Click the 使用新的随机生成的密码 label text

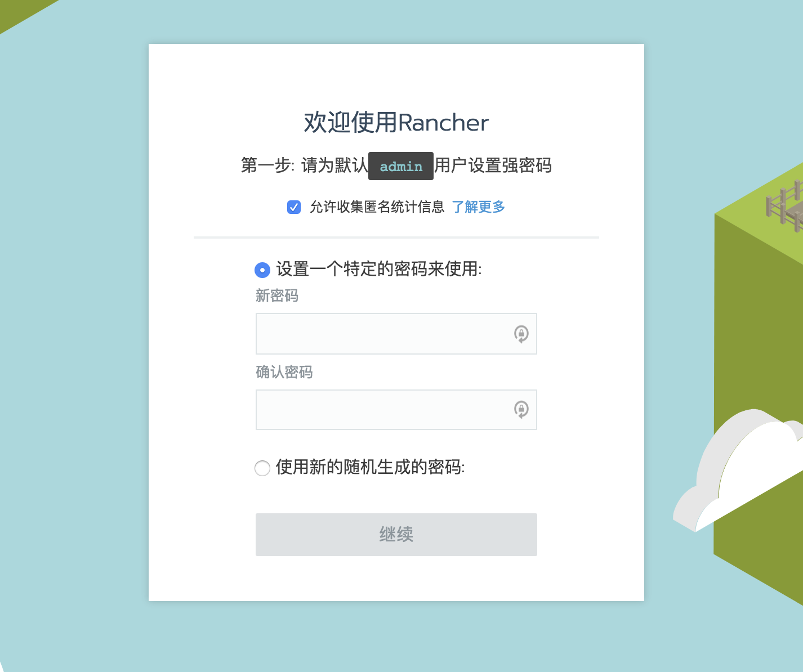point(371,467)
